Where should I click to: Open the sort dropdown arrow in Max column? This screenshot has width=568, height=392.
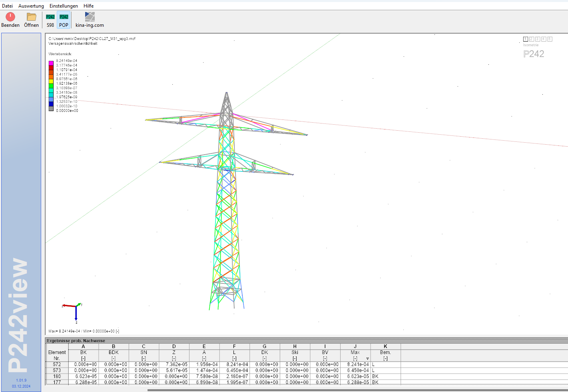pyautogui.click(x=367, y=358)
